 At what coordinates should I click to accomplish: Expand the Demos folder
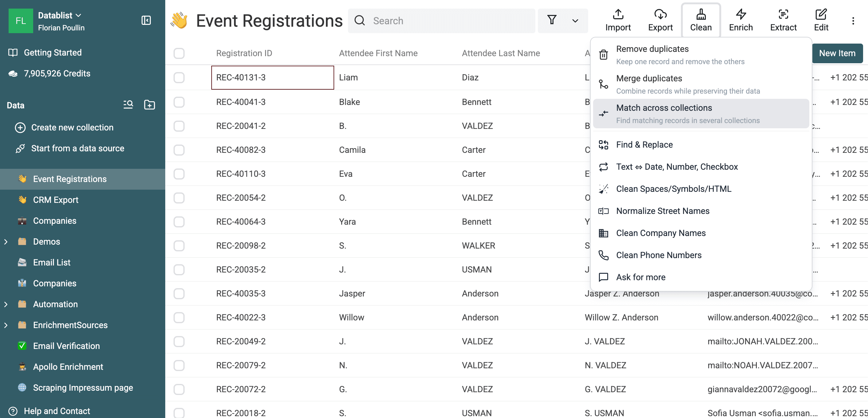(6, 241)
